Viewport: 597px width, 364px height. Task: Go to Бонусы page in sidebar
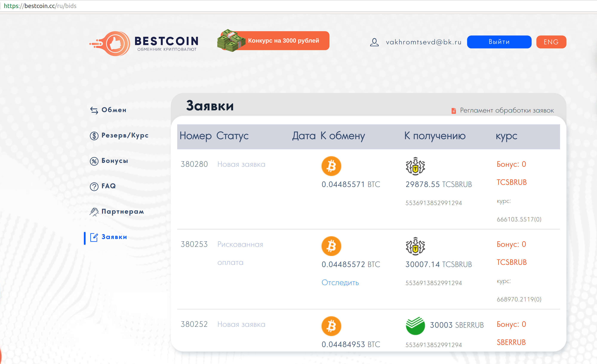(x=115, y=161)
